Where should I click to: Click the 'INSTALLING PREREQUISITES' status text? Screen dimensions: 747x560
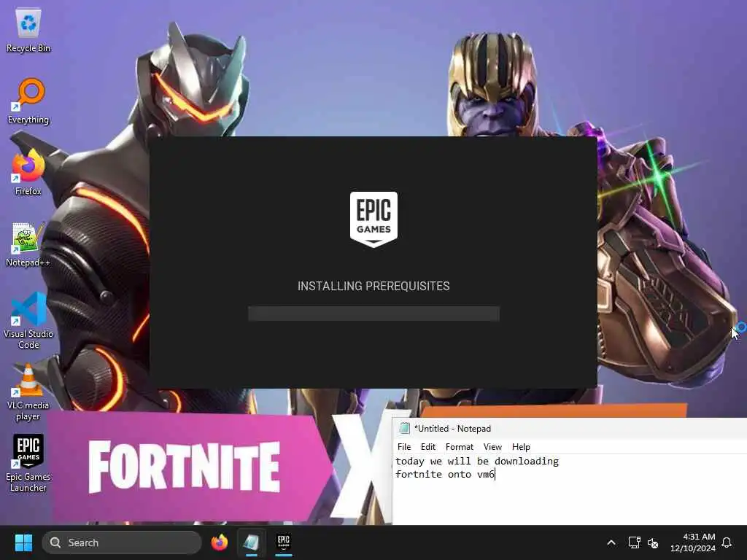click(x=373, y=286)
